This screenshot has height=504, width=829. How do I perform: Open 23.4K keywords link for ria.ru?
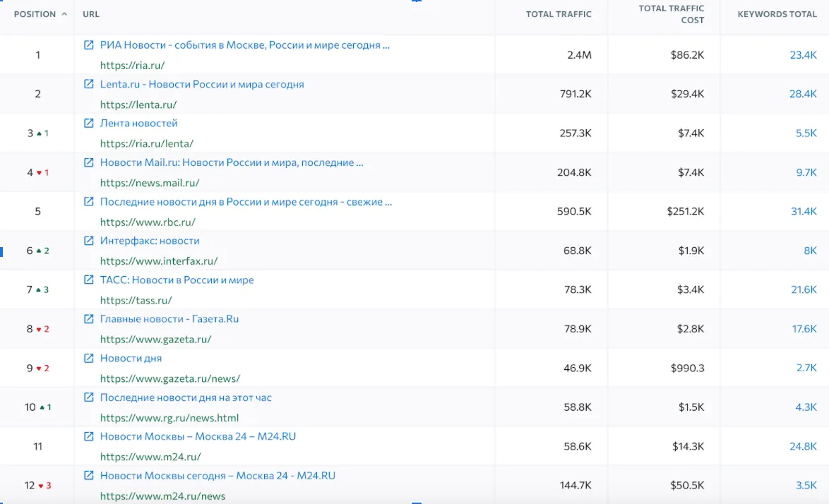click(803, 55)
